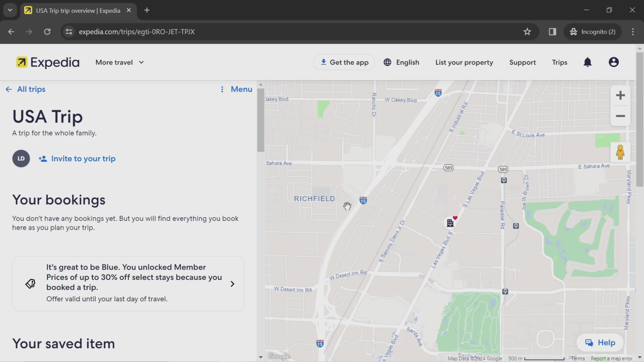This screenshot has width=644, height=362.
Task: Bookmark this page with the star
Action: (527, 32)
